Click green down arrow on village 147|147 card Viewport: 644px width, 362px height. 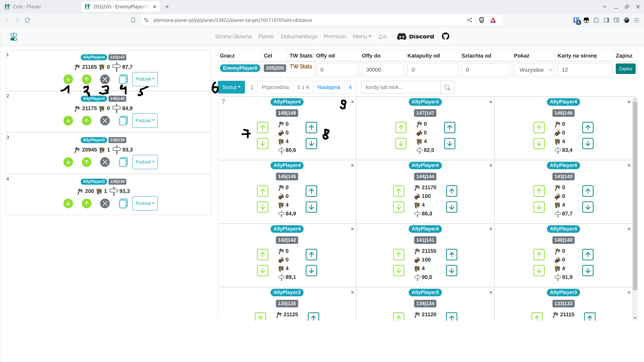tap(401, 144)
